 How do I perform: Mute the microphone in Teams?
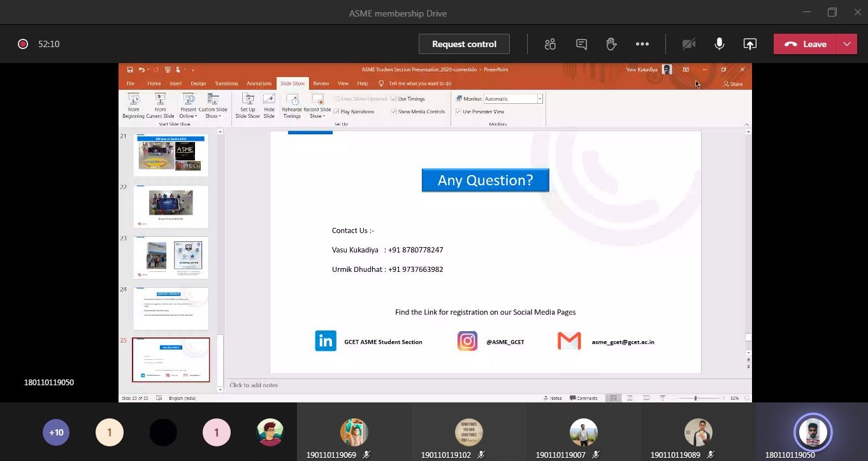pos(719,44)
